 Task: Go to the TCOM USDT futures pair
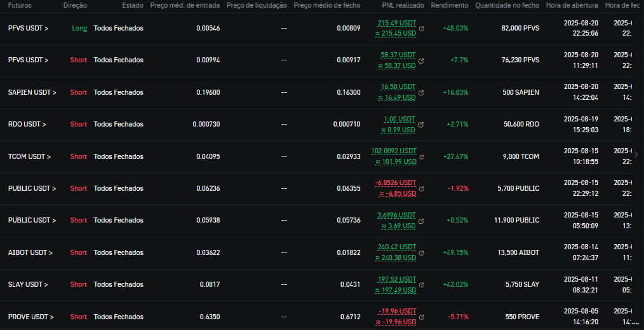click(x=29, y=156)
